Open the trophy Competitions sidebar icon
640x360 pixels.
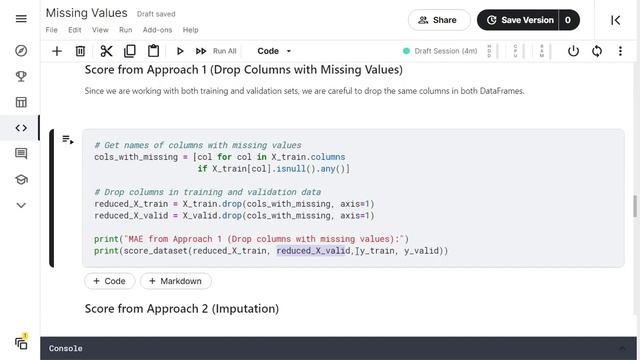tap(21, 76)
